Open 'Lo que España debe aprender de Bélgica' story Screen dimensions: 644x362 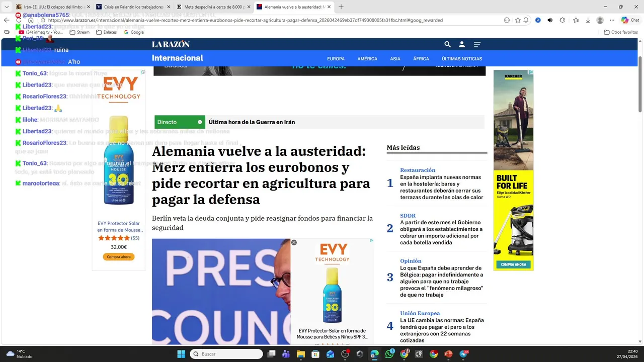(442, 282)
